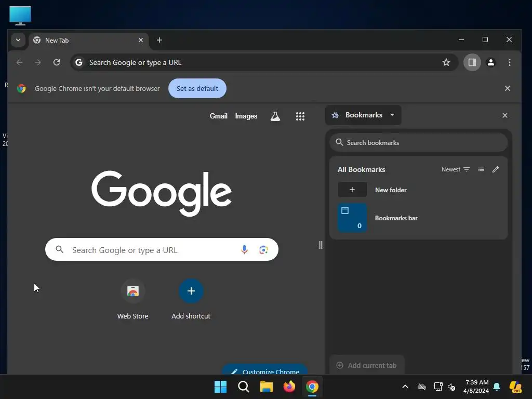532x399 pixels.
Task: Focus Search bookmarks field
Action: click(419, 142)
